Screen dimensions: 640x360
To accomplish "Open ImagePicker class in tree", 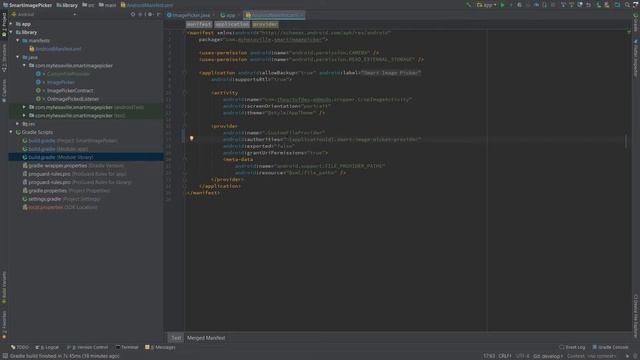I will click(60, 82).
